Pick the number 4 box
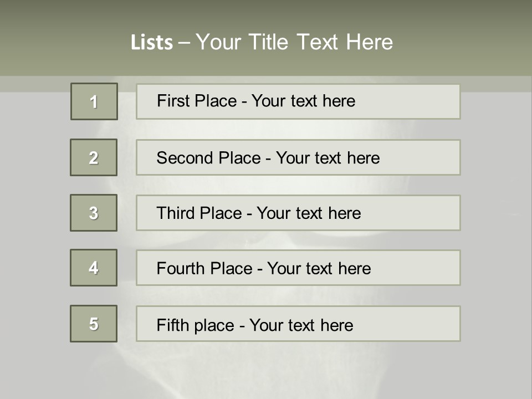532x399 pixels. (94, 268)
